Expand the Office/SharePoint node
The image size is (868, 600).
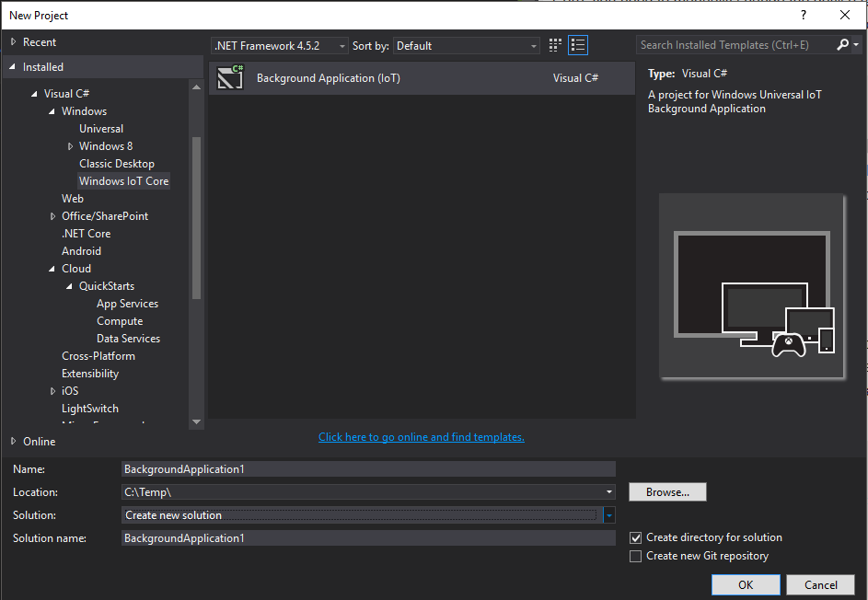pyautogui.click(x=52, y=216)
